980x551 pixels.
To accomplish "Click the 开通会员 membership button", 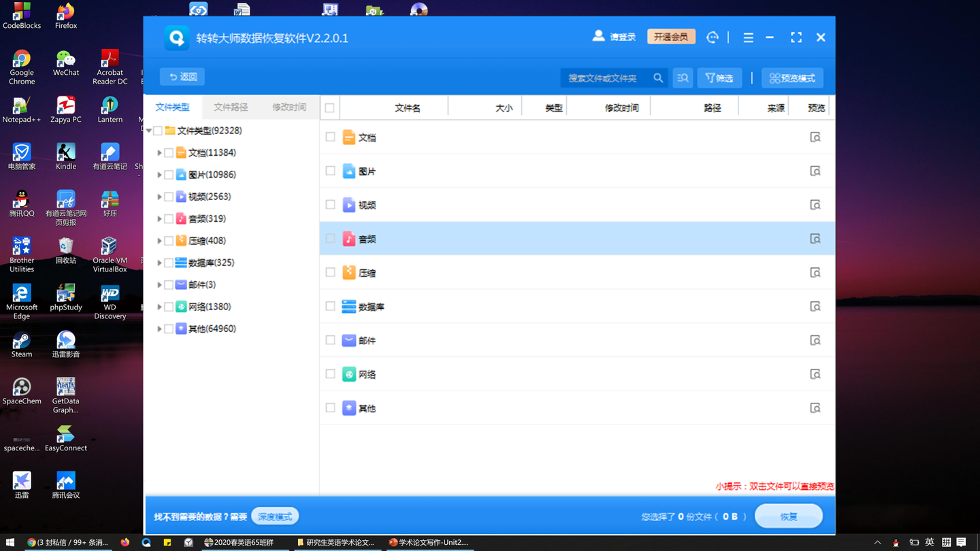I will 671,37.
